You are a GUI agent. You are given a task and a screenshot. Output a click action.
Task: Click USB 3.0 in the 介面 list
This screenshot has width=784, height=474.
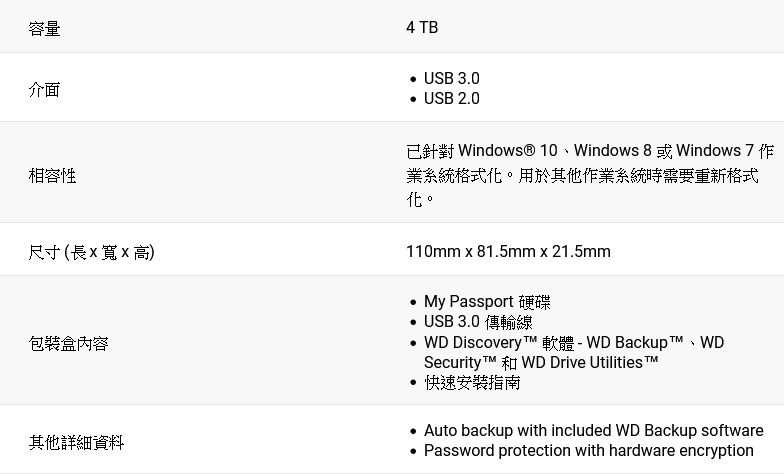(x=451, y=78)
